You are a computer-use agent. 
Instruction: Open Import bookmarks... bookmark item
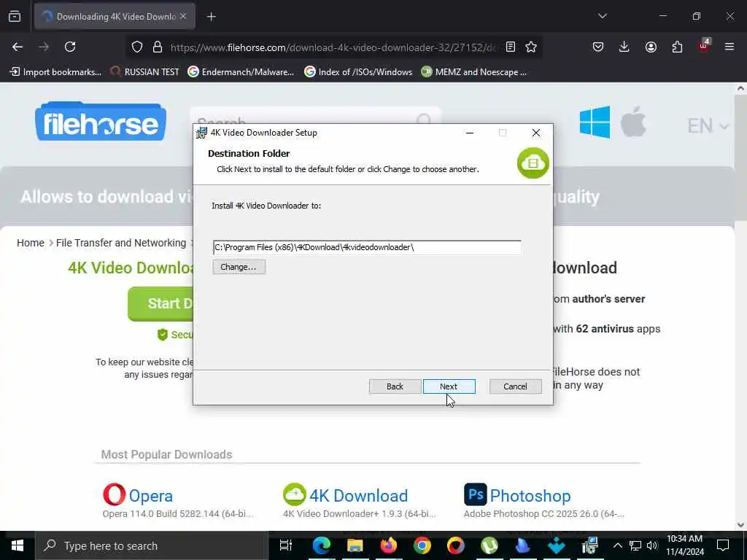point(55,72)
